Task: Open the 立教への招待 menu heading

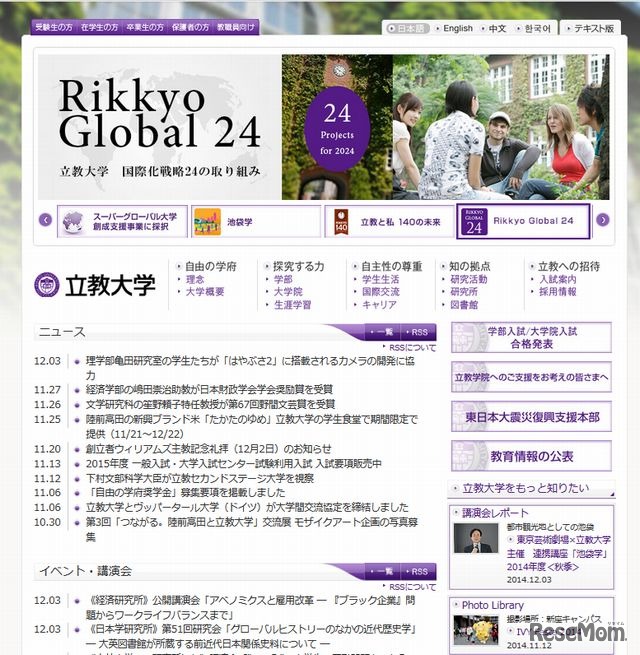Action: (569, 266)
